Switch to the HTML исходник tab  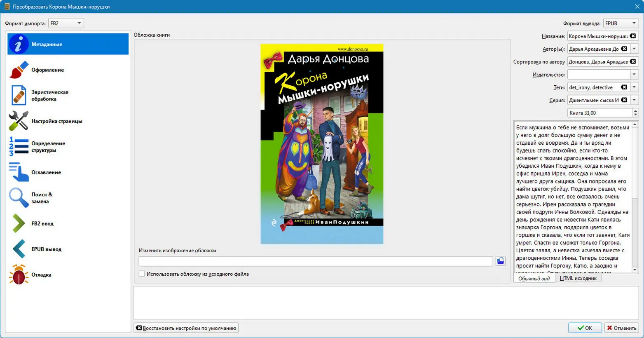578,278
